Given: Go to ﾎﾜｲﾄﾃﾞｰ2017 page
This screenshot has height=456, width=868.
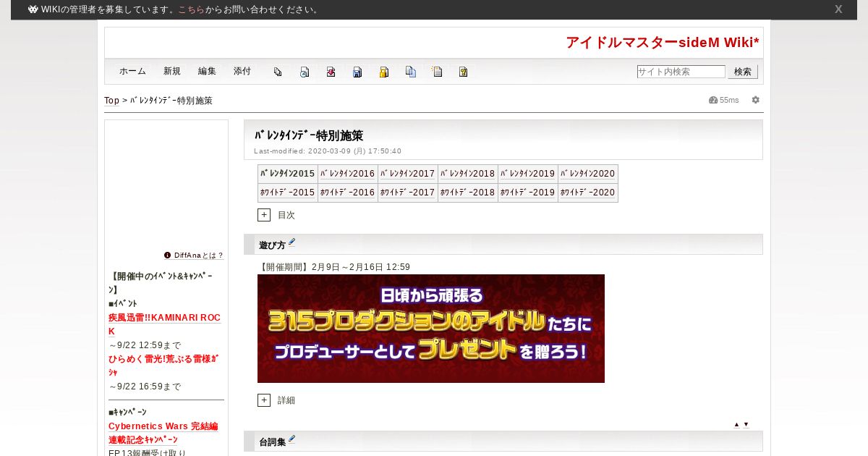Looking at the screenshot, I should [x=408, y=193].
